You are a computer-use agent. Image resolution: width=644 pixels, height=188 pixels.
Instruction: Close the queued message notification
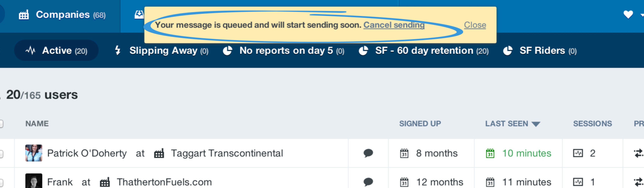[x=475, y=25]
